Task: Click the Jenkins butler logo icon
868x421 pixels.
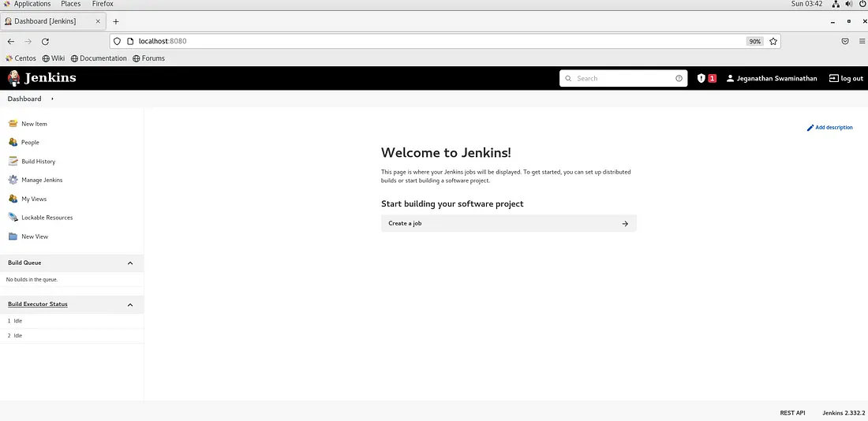Action: click(x=14, y=78)
